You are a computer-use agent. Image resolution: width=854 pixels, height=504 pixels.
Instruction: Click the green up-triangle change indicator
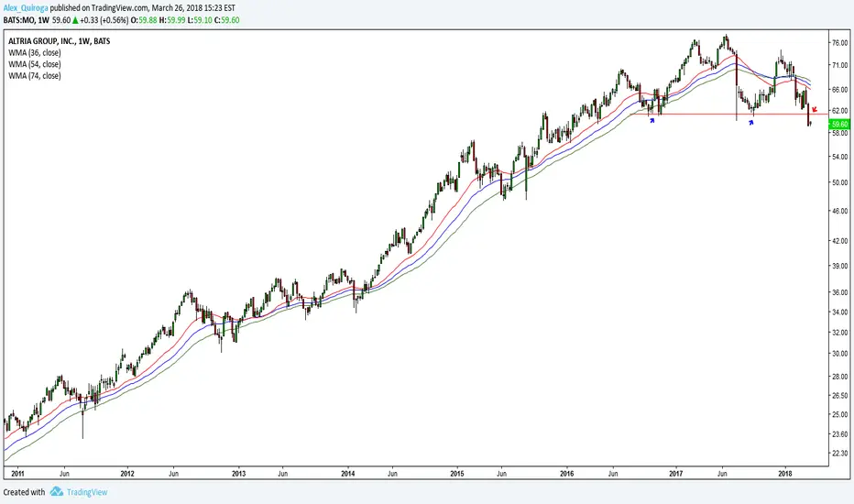click(x=75, y=20)
